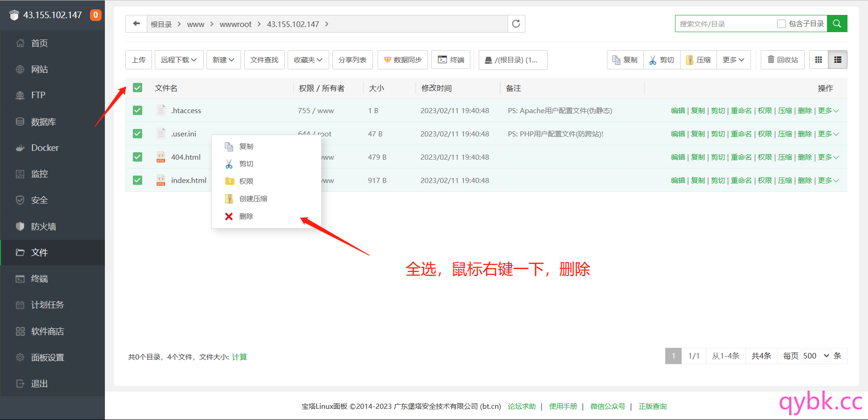
Task: Open 安全 security in sidebar
Action: click(x=52, y=200)
